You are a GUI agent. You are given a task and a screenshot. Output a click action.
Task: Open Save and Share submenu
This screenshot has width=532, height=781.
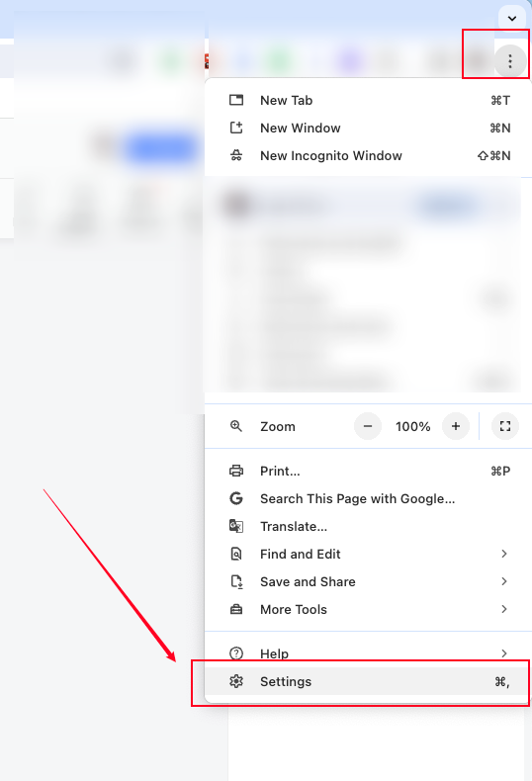(370, 581)
